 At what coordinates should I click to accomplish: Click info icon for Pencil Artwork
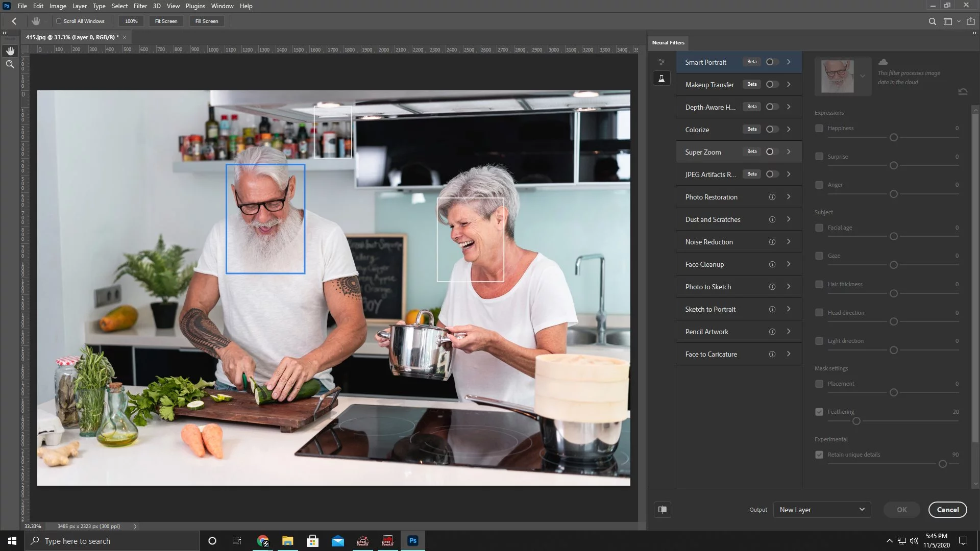point(772,332)
